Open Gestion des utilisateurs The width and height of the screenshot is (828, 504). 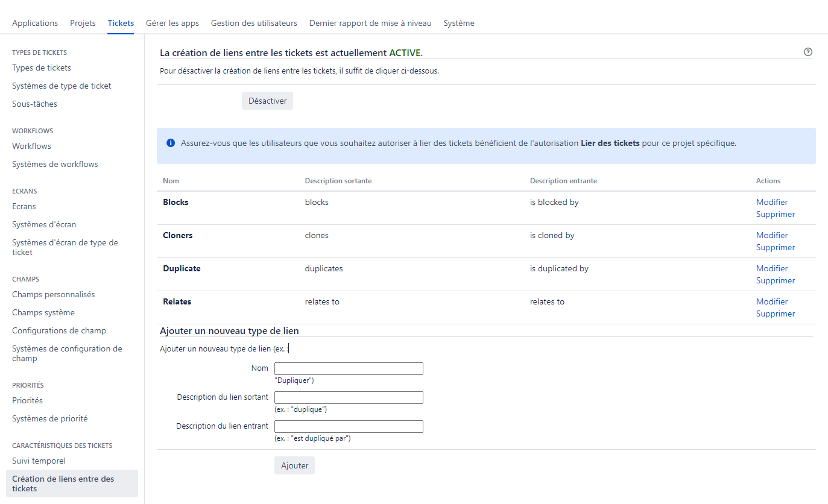253,23
